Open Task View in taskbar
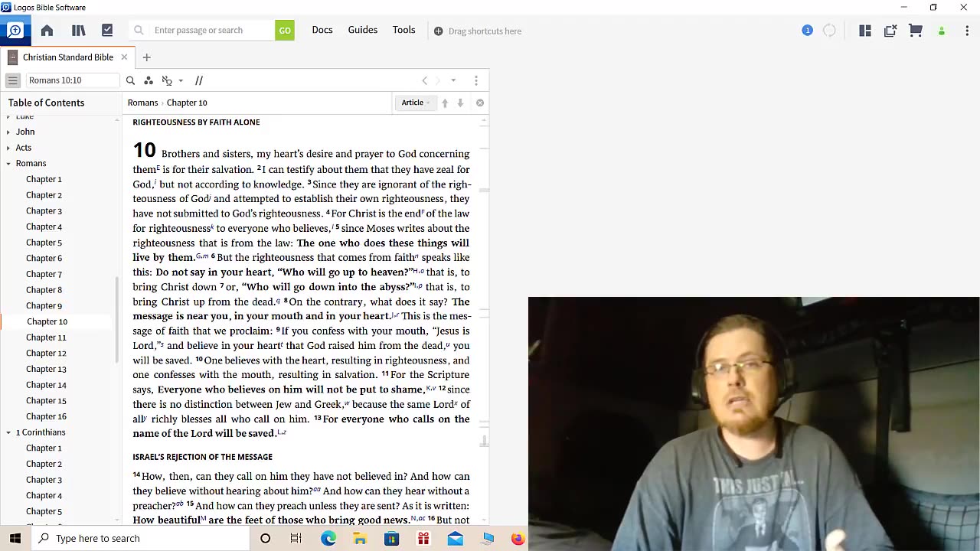The image size is (980, 551). (296, 538)
